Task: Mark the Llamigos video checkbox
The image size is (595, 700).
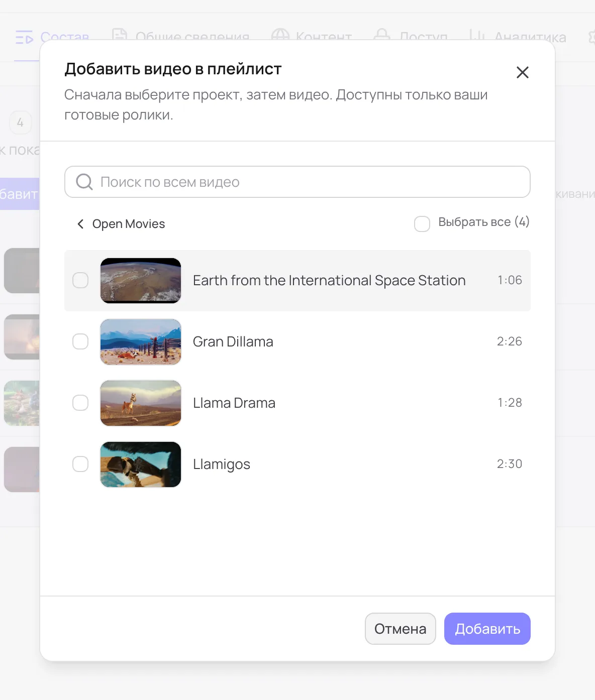Action: coord(80,464)
